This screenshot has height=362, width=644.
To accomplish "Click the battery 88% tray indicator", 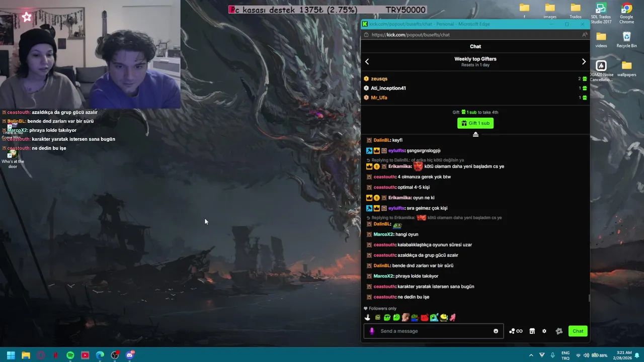I will (599, 355).
